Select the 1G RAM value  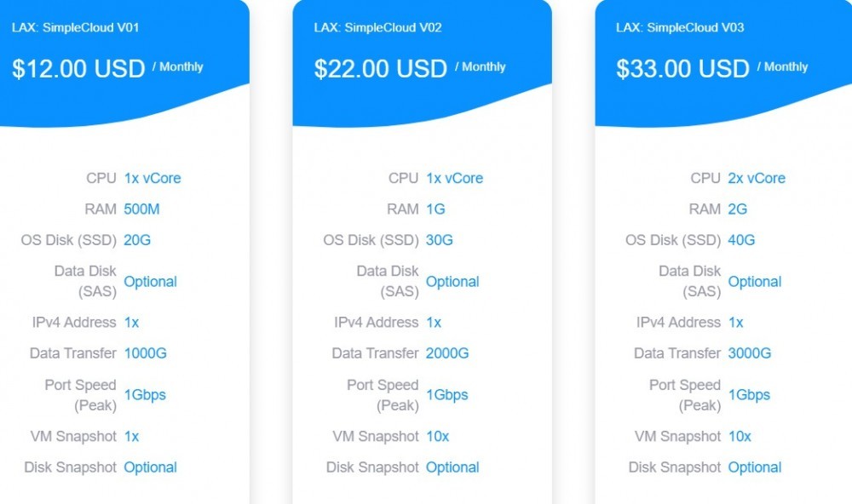tap(435, 209)
